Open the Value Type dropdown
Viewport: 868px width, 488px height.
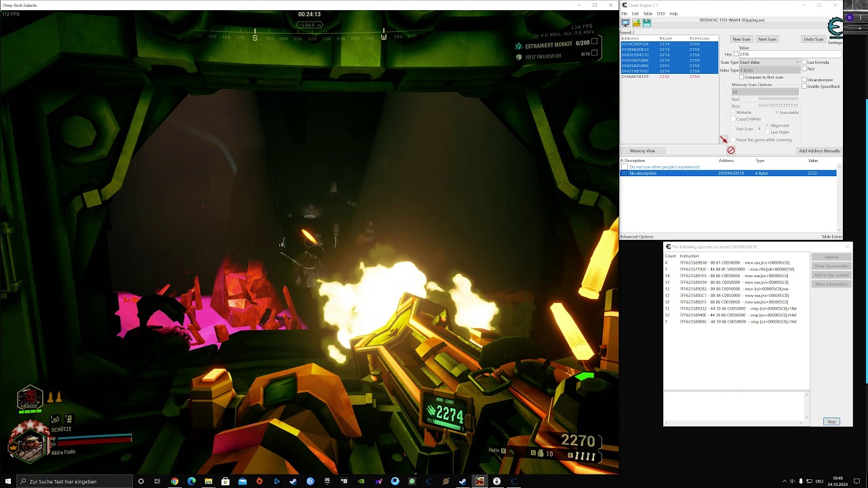click(770, 70)
